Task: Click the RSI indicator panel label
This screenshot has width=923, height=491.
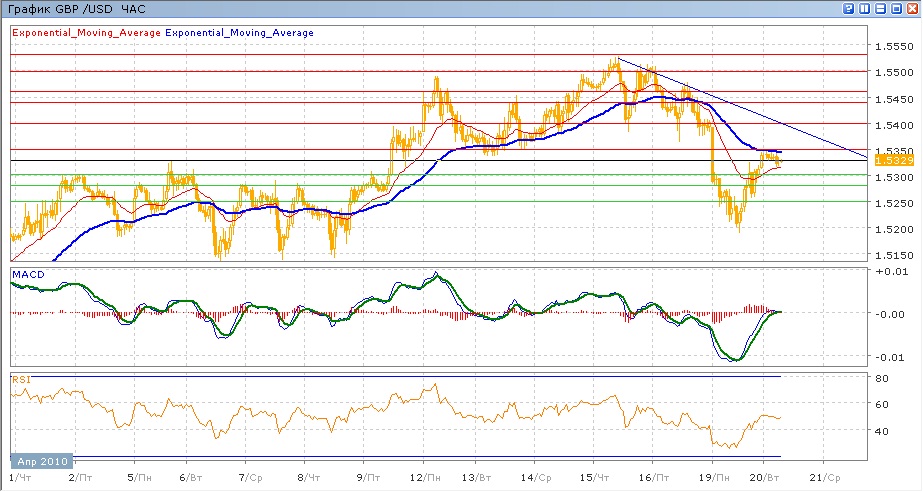Action: (x=19, y=379)
